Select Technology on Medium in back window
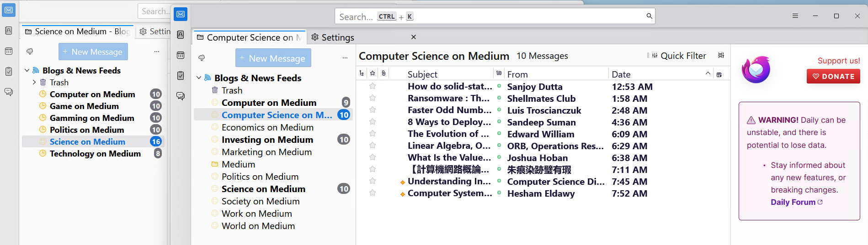The width and height of the screenshot is (868, 245). point(93,153)
